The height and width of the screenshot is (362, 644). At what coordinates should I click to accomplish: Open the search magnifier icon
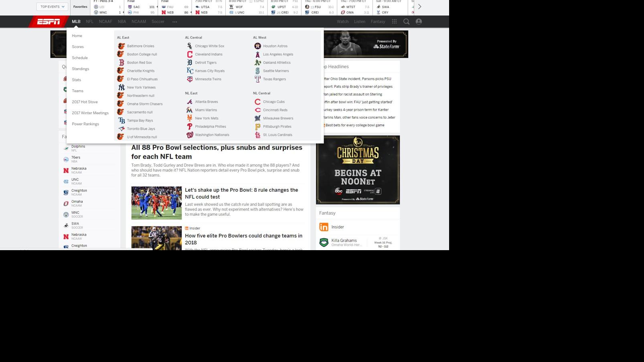(406, 22)
